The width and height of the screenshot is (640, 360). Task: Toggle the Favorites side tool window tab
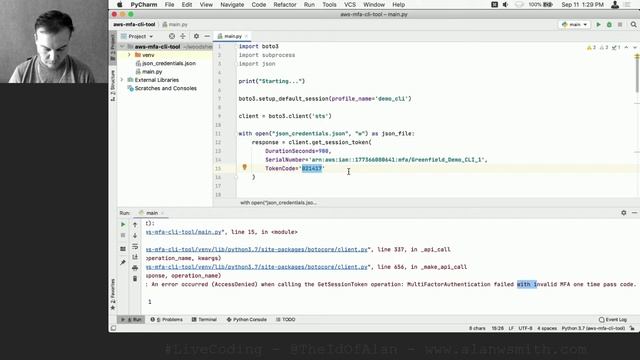(113, 294)
